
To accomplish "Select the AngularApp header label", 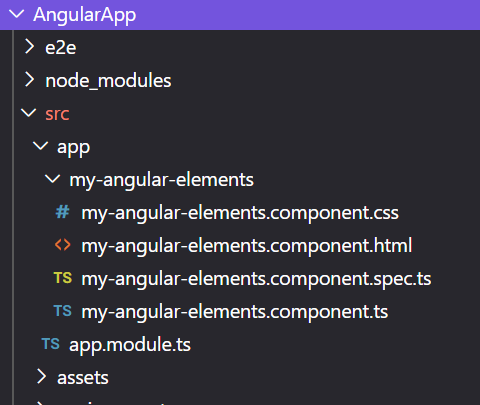I will (x=85, y=15).
